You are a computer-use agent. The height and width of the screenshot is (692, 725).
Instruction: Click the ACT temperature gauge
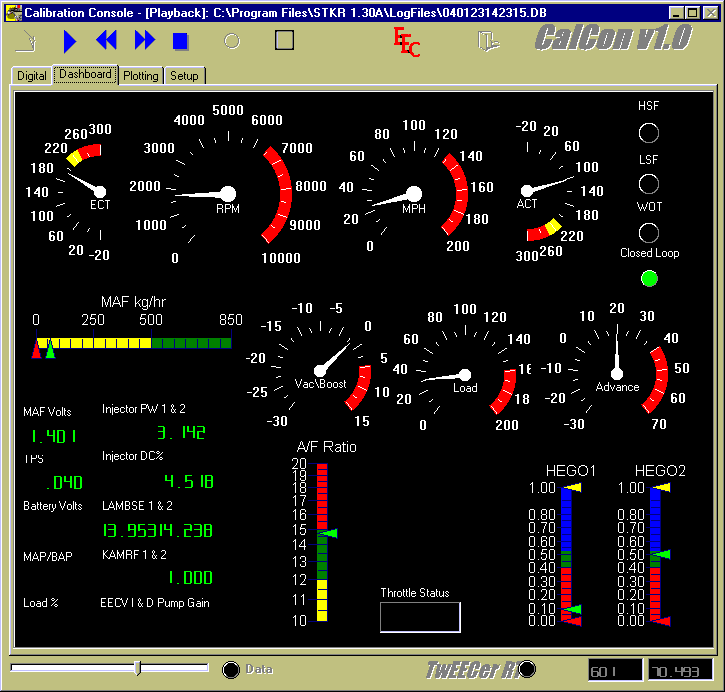[x=557, y=190]
